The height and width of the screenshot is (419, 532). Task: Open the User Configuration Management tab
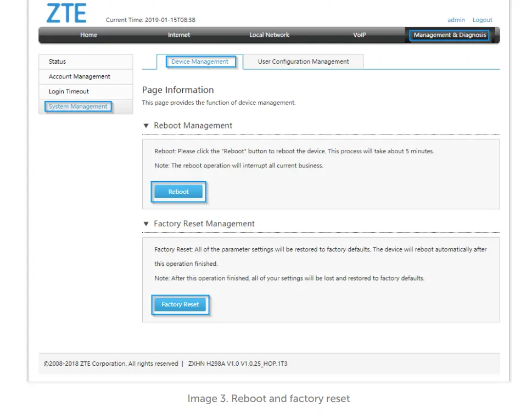pyautogui.click(x=304, y=62)
